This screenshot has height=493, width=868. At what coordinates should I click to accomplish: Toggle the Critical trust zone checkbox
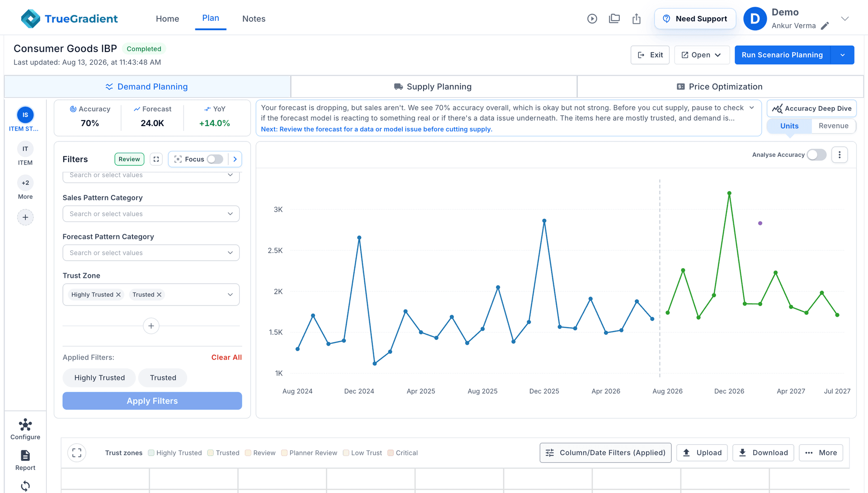tap(391, 453)
